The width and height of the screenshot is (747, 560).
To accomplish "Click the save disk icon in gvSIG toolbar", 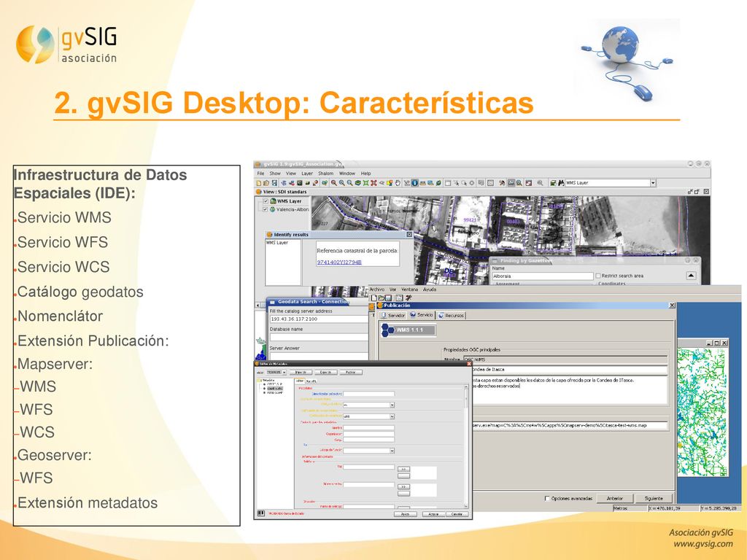I will 274,183.
